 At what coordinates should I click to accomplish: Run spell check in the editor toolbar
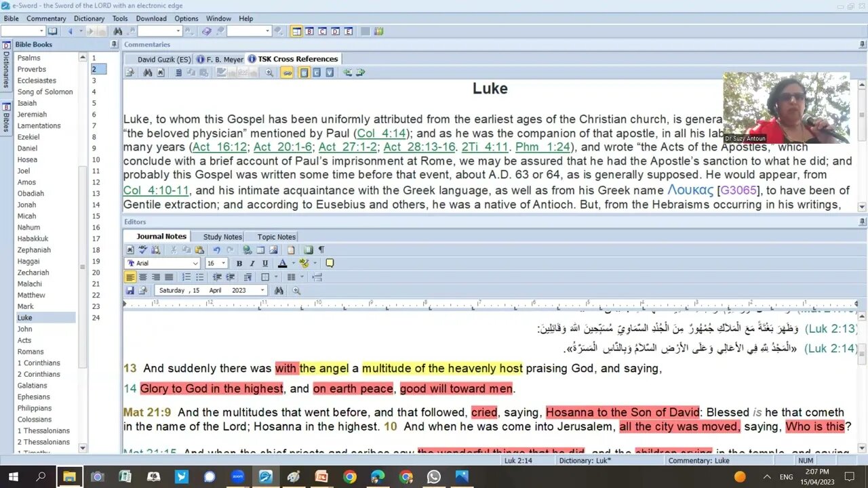pos(143,249)
